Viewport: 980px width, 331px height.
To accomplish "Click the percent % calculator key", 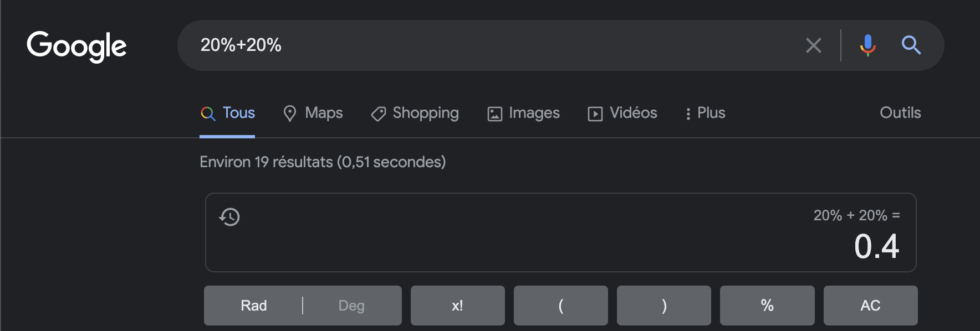I will pos(767,306).
